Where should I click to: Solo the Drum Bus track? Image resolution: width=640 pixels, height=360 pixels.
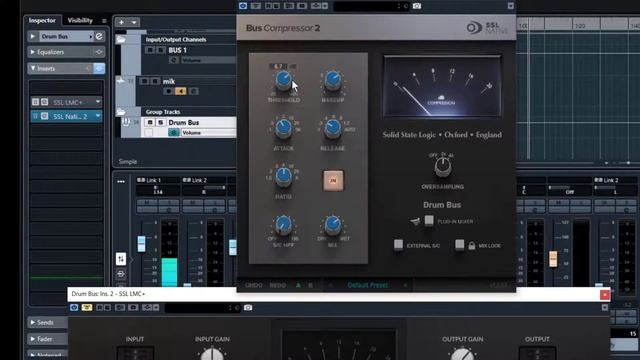click(x=161, y=122)
